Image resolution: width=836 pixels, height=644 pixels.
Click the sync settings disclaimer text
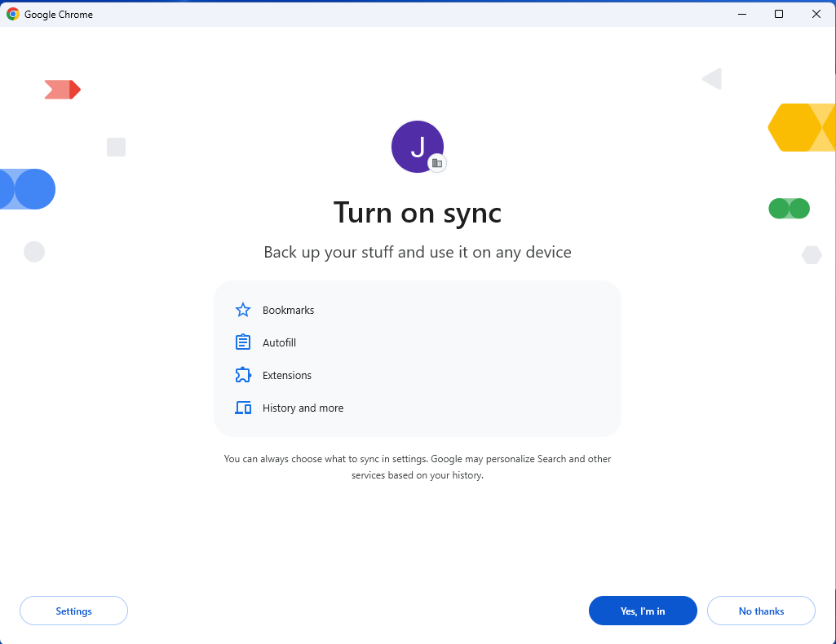point(418,466)
